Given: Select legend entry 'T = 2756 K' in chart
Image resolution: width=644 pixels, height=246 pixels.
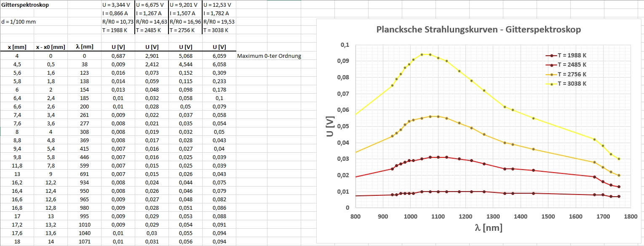Looking at the screenshot, I should 566,74.
